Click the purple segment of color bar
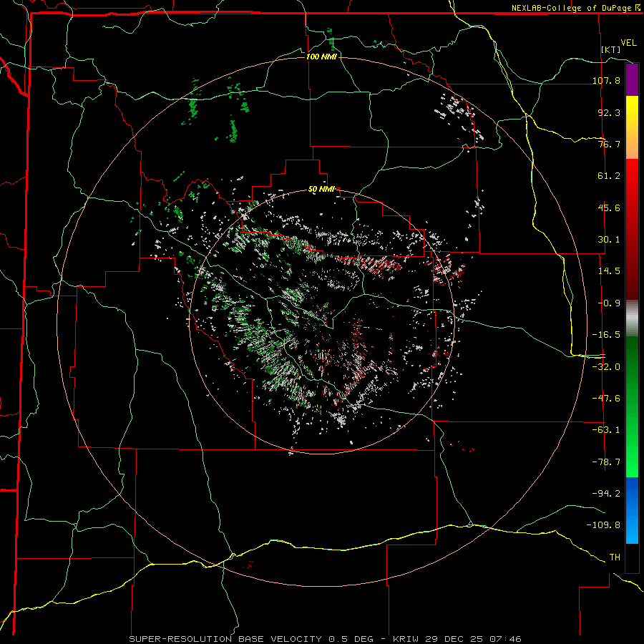The width and height of the screenshot is (644, 644). point(632,79)
